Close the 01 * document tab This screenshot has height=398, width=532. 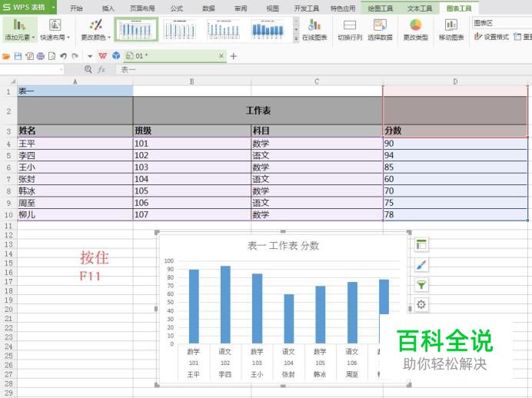click(221, 56)
